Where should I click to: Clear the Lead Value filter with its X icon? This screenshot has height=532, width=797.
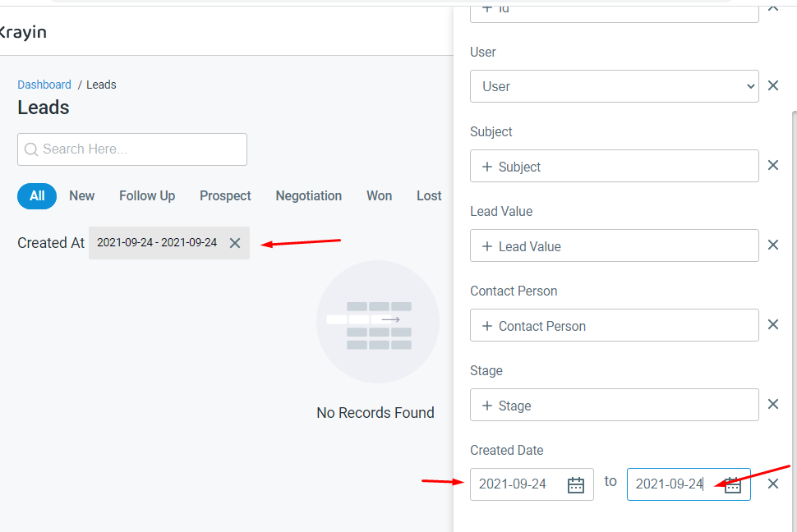(773, 245)
